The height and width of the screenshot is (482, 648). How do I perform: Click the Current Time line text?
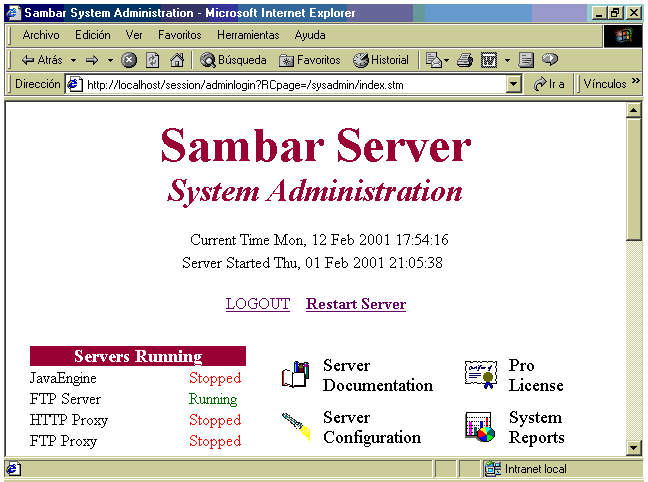tap(319, 240)
